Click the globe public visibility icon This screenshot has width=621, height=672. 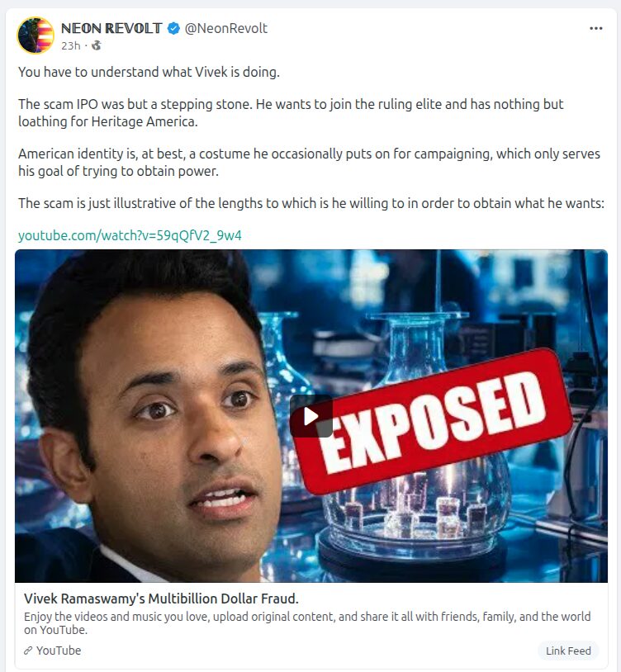coord(97,45)
